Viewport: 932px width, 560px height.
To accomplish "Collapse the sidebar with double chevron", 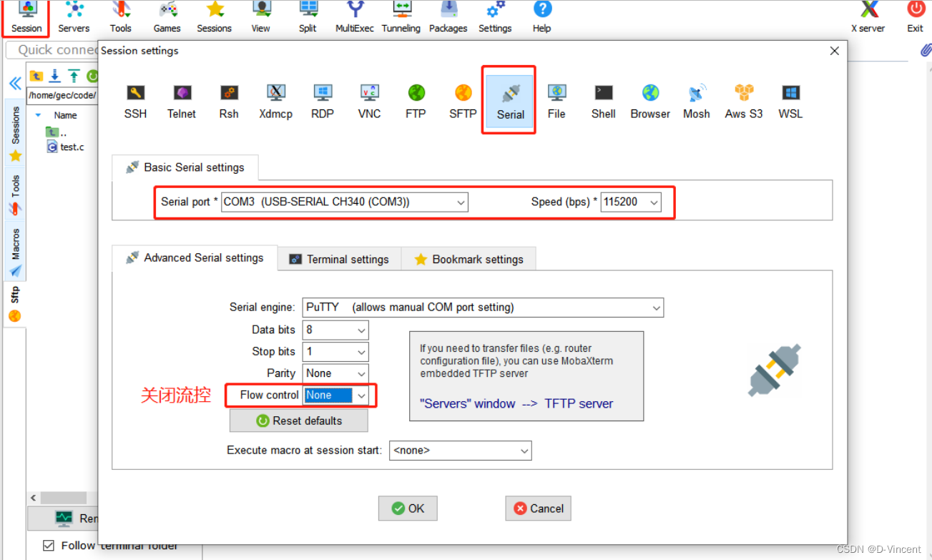I will 14,84.
